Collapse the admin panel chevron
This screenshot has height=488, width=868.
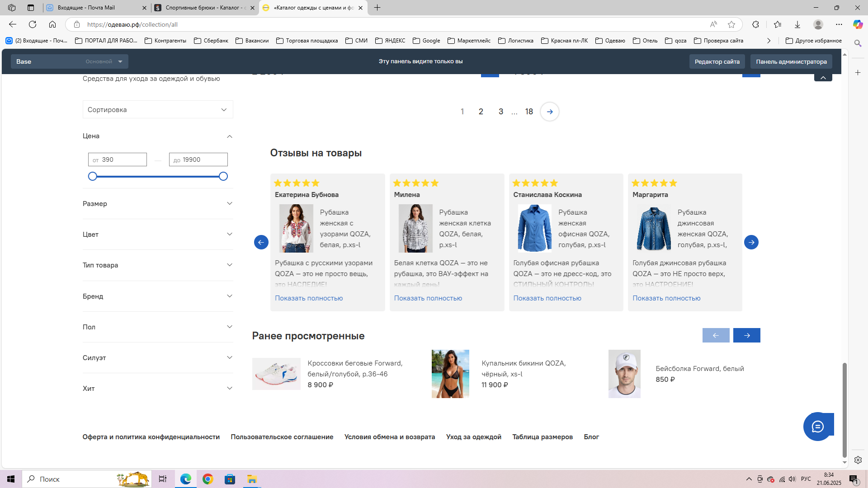pos(823,78)
